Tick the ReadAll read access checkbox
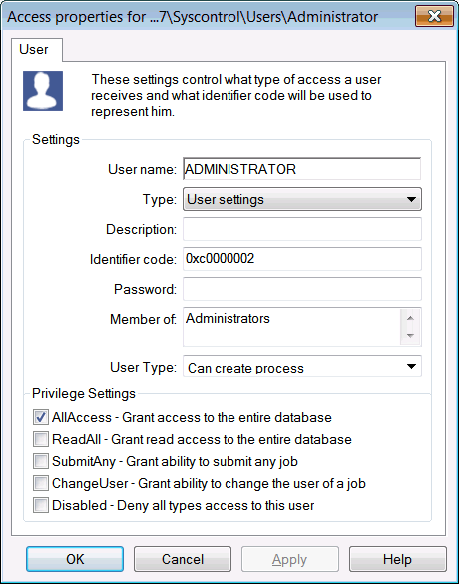 (41, 439)
